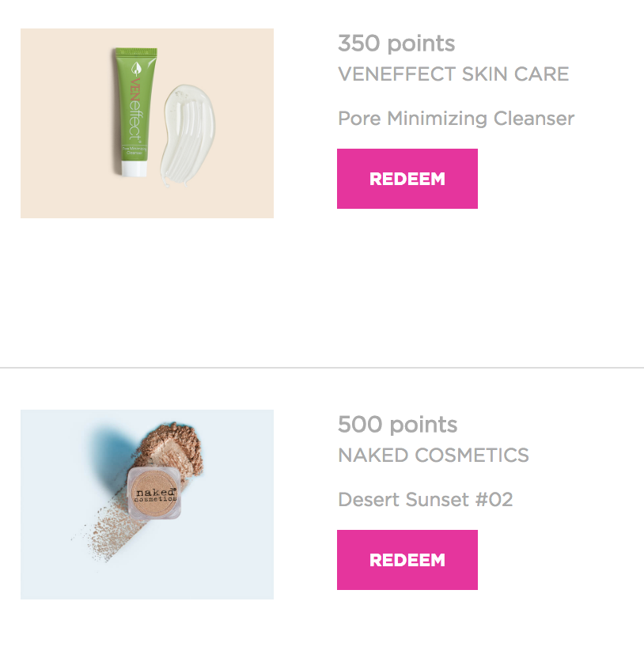Open the Pore Minimizing Cleanser title
Viewport: 644px width, 658px height.
(456, 119)
